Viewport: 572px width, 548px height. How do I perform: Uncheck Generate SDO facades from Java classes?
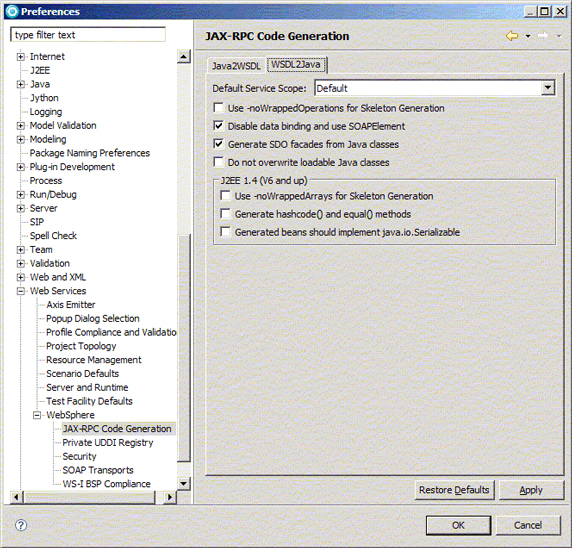coord(218,144)
